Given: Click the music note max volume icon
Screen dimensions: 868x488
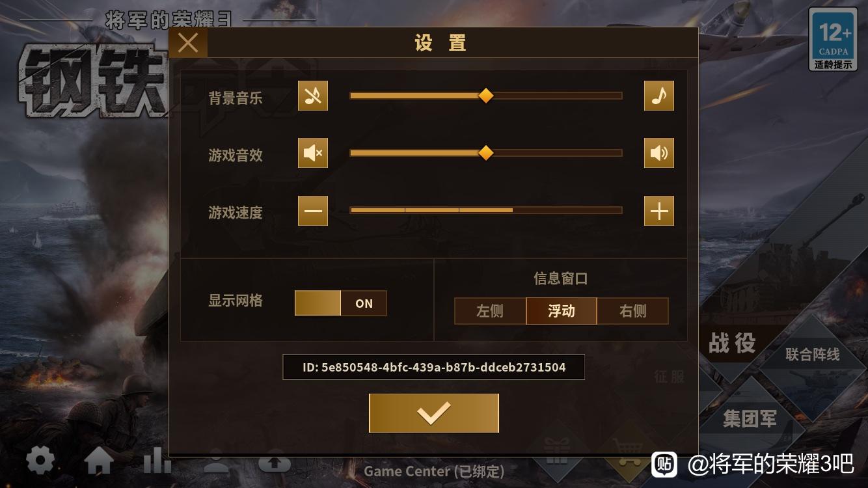Looking at the screenshot, I should pos(659,96).
